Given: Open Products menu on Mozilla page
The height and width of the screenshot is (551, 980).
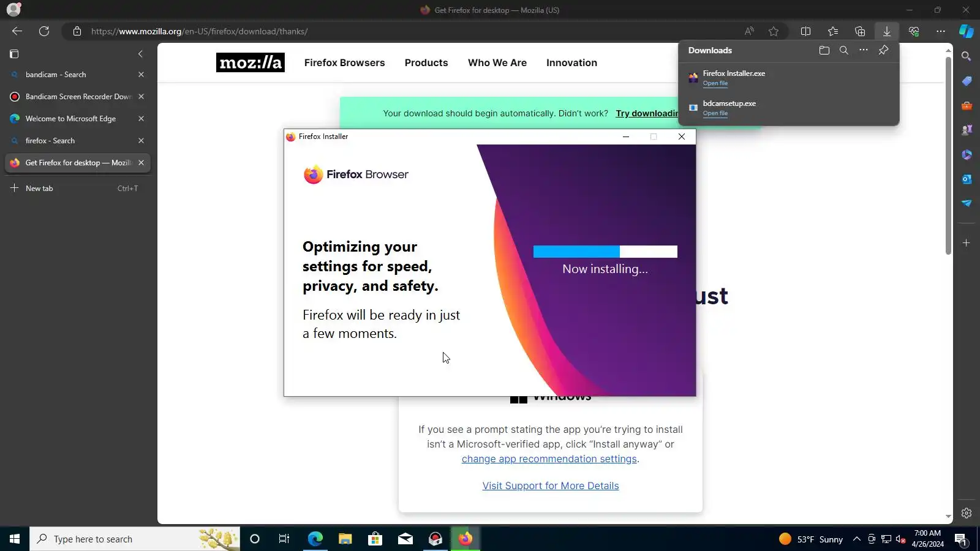Looking at the screenshot, I should click(426, 62).
